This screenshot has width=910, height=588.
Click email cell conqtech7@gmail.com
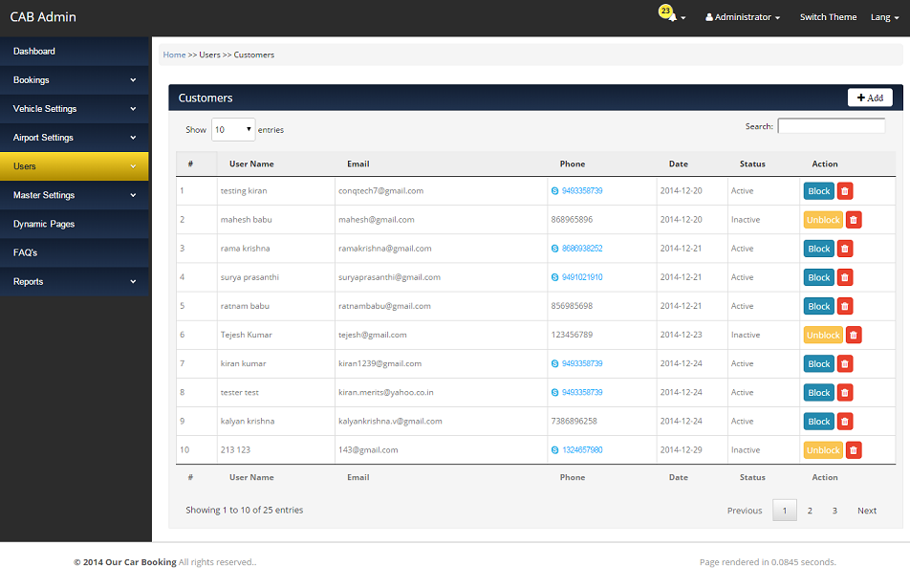click(380, 191)
